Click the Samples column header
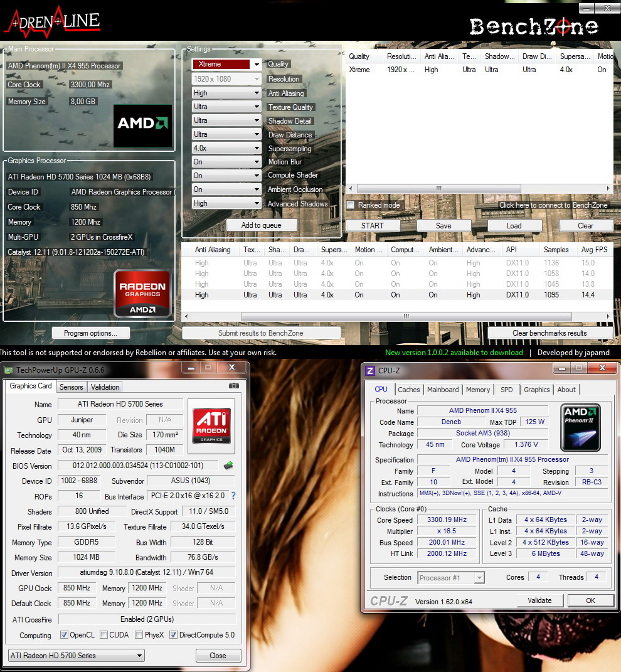Screen dimensions: 621x672 pyautogui.click(x=556, y=250)
